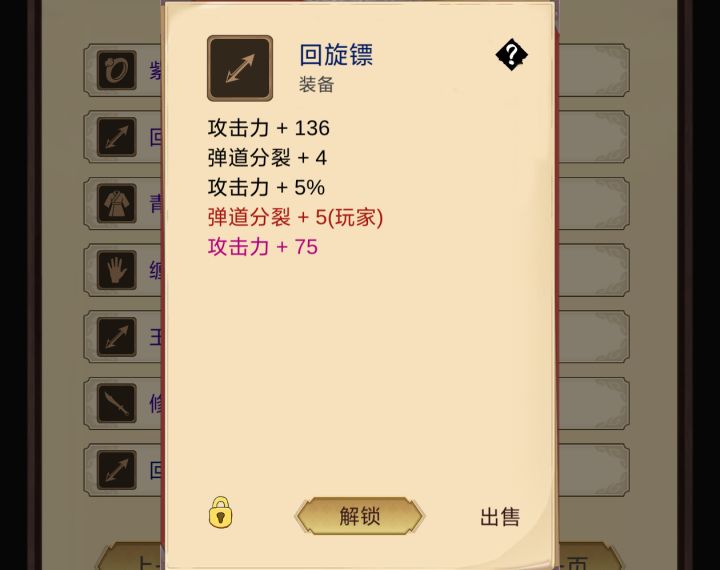The width and height of the screenshot is (720, 570).
Task: Click the right part of the ring item row
Action: coord(594,70)
